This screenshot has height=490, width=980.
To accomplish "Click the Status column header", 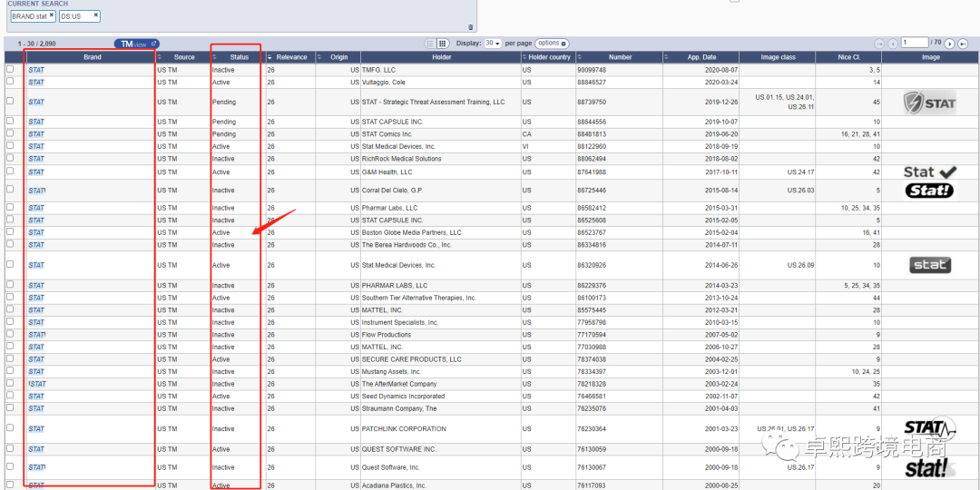I will 238,57.
